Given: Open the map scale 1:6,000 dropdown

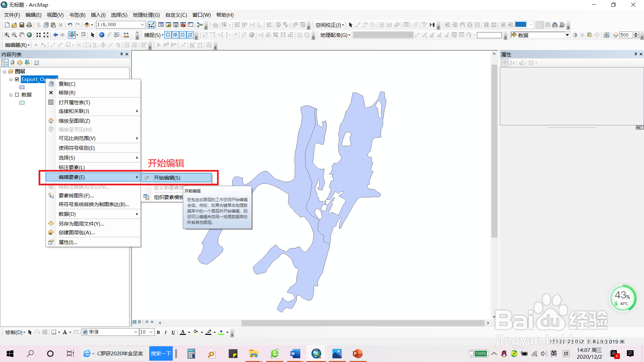Looking at the screenshot, I should pyautogui.click(x=142, y=25).
